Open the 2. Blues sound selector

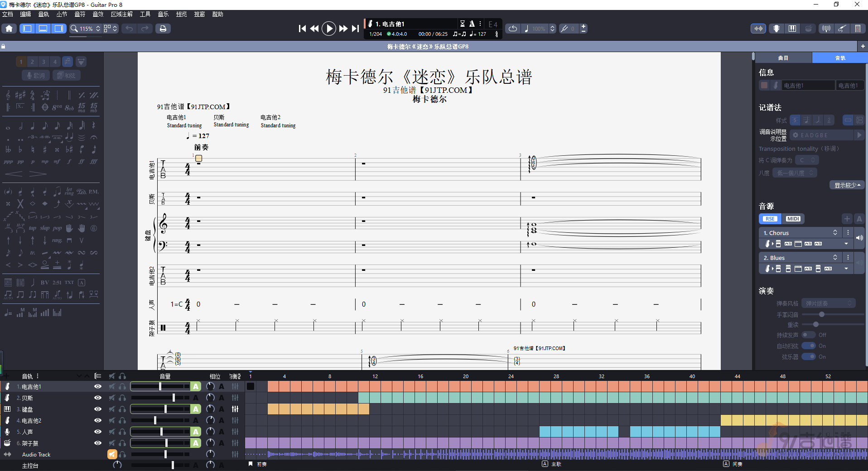click(x=800, y=258)
